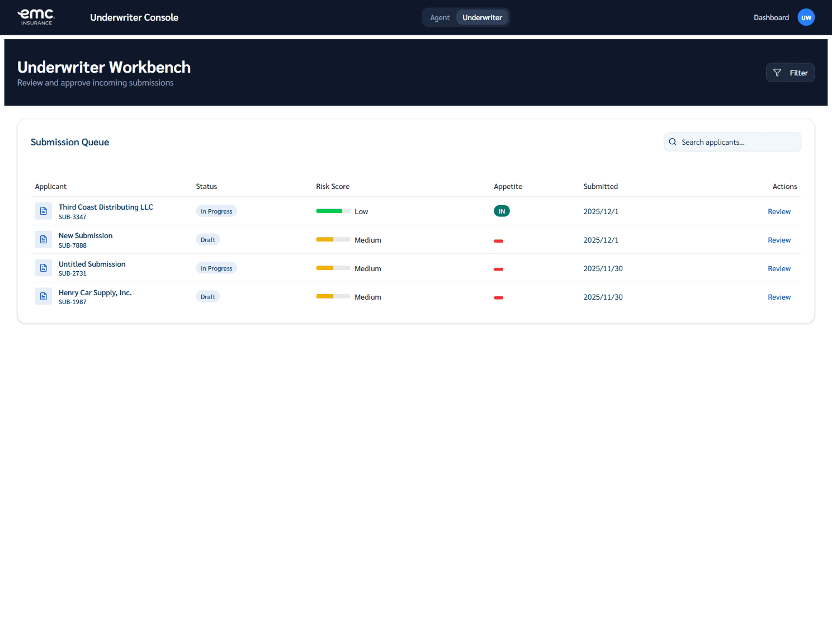
Task: Open the Dashboard menu item
Action: coord(771,17)
